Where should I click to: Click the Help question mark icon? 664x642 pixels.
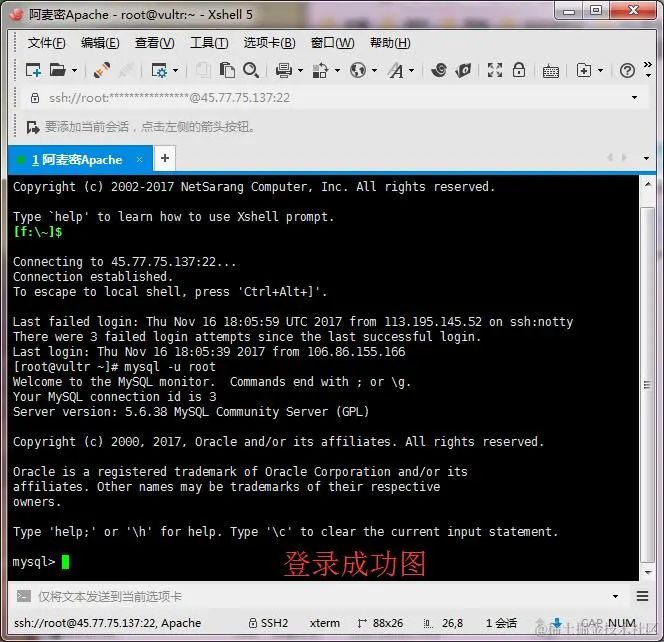pos(627,70)
